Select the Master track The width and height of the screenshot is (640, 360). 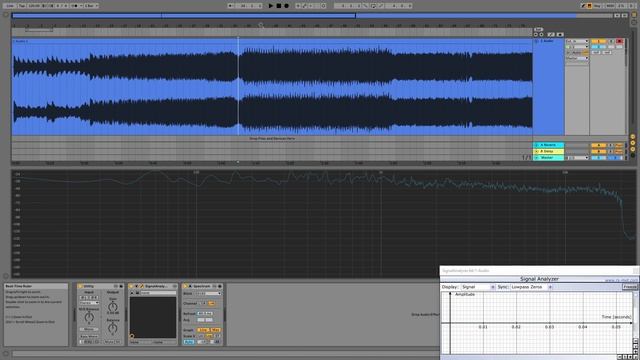click(x=549, y=158)
